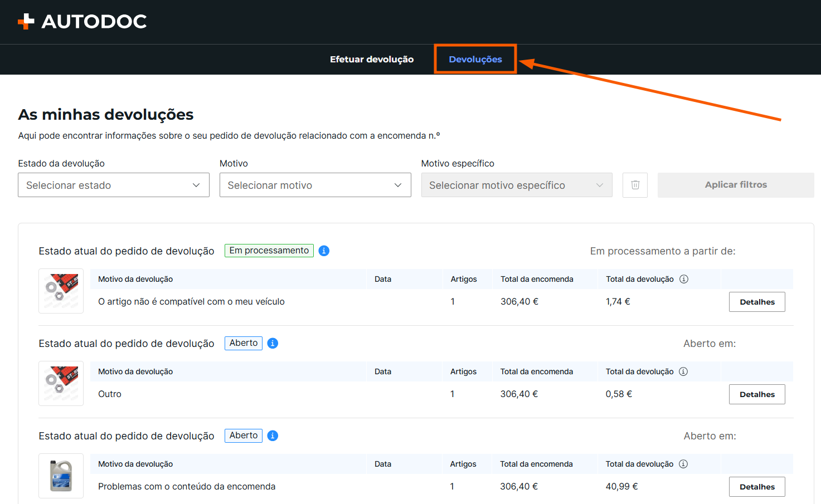Open Detalhes for the Outro return

(757, 394)
